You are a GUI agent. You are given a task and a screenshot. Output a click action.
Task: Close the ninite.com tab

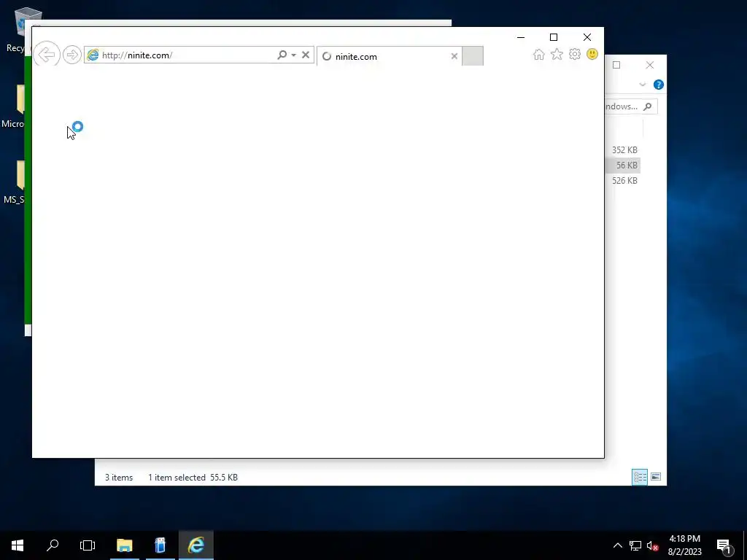(x=454, y=56)
